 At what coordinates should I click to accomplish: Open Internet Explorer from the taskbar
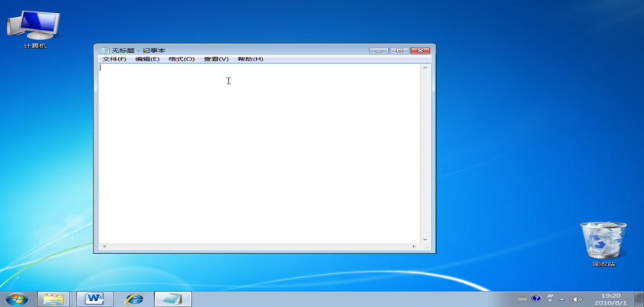coord(134,299)
